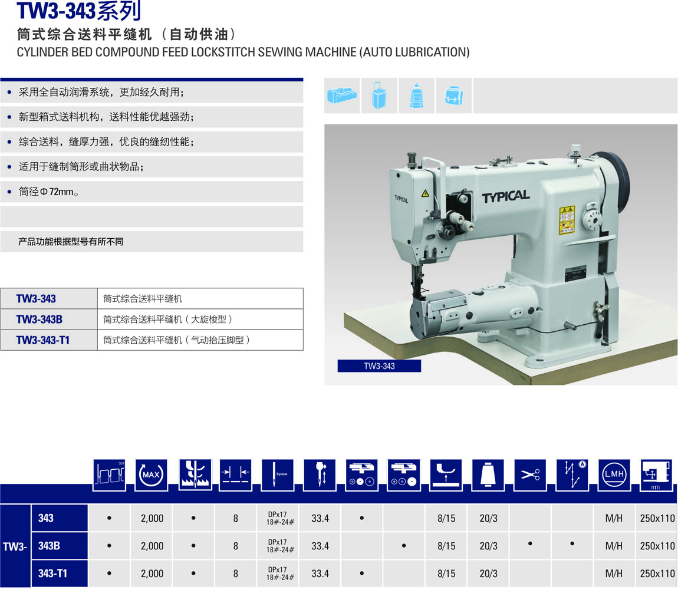Image resolution: width=678 pixels, height=616 pixels.
Task: Click 33.4 stroke value in 343 row
Action: click(x=320, y=518)
